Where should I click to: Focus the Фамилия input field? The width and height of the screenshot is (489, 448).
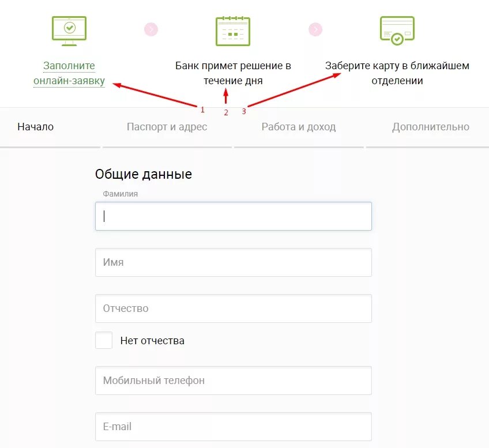click(234, 216)
